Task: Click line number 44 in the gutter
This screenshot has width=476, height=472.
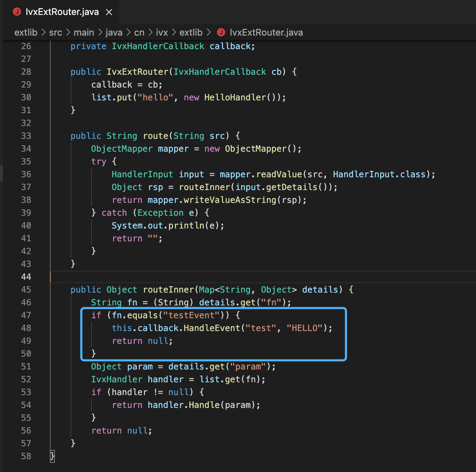Action: point(26,277)
